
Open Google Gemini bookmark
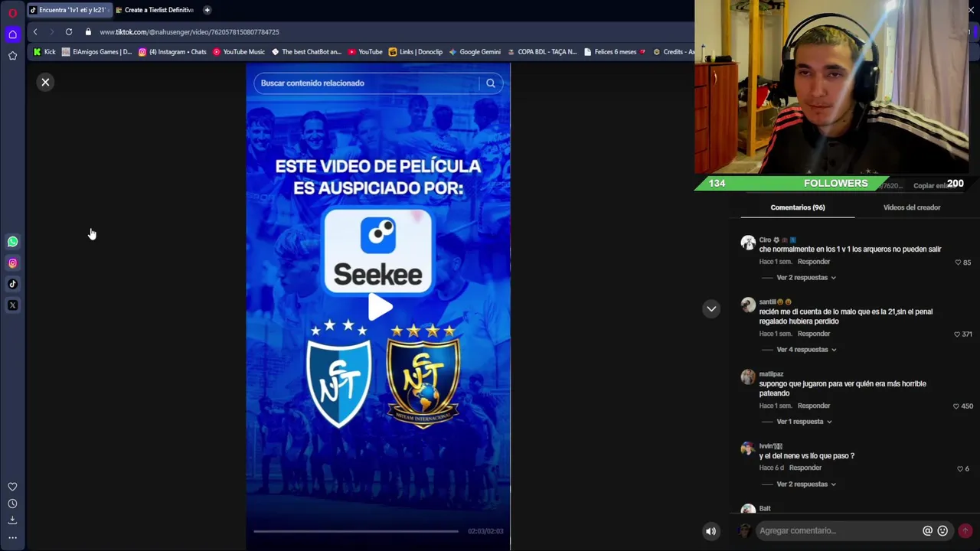click(x=475, y=52)
